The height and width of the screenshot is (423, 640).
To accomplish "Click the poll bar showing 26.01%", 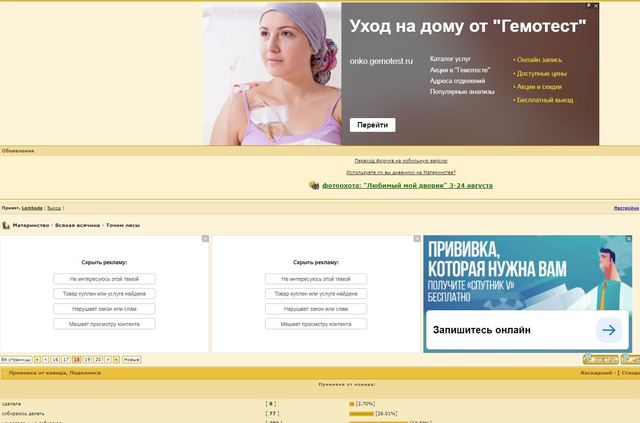I will (x=362, y=414).
